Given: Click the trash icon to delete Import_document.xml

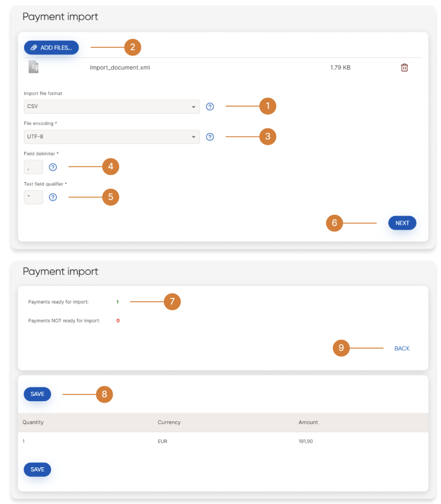Looking at the screenshot, I should pos(404,68).
